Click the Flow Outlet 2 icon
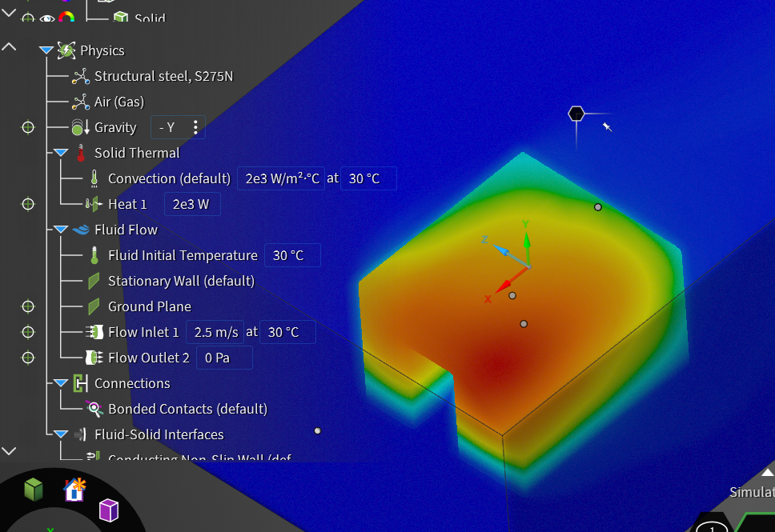775x532 pixels. point(94,358)
